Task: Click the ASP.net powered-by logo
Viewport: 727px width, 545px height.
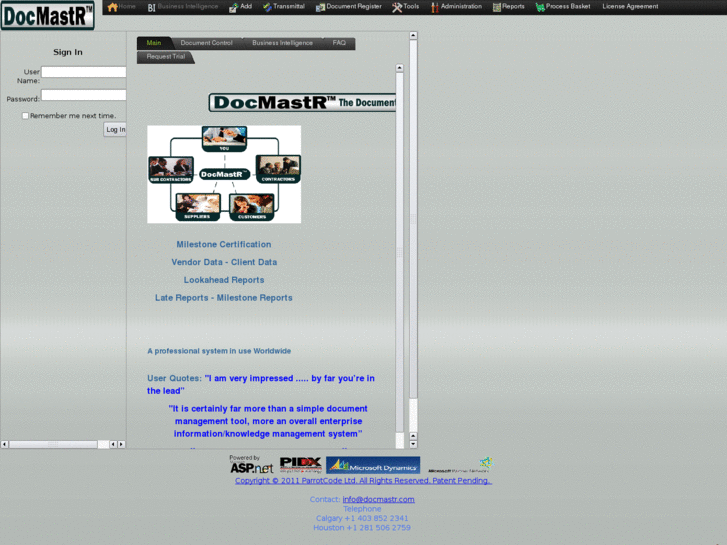Action: pyautogui.click(x=252, y=464)
